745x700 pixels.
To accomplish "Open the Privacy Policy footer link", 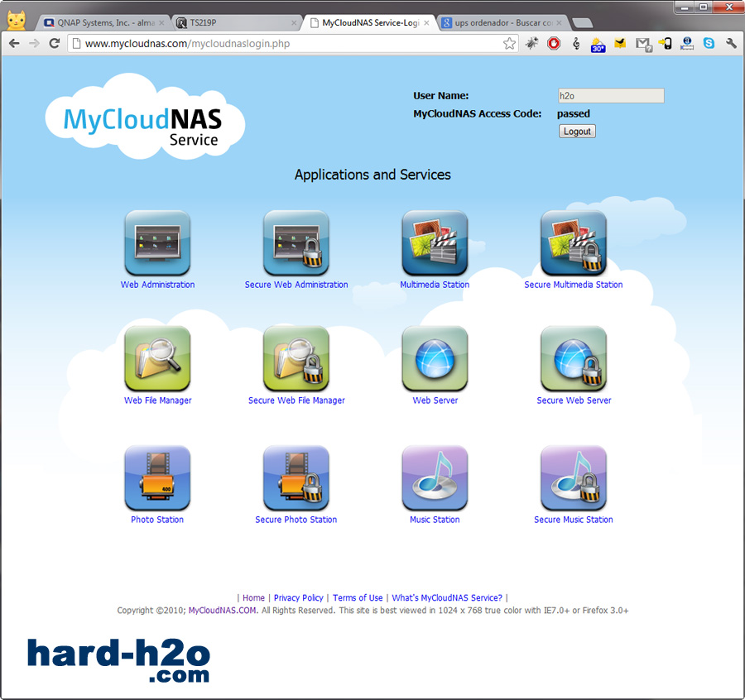I will pos(298,598).
